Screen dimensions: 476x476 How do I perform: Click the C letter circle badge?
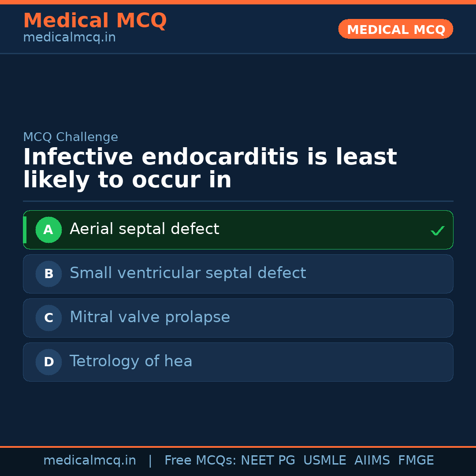48,318
